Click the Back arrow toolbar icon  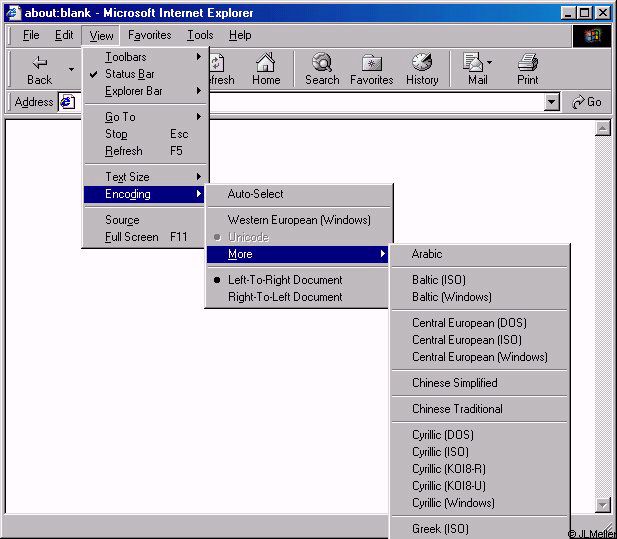coord(40,62)
